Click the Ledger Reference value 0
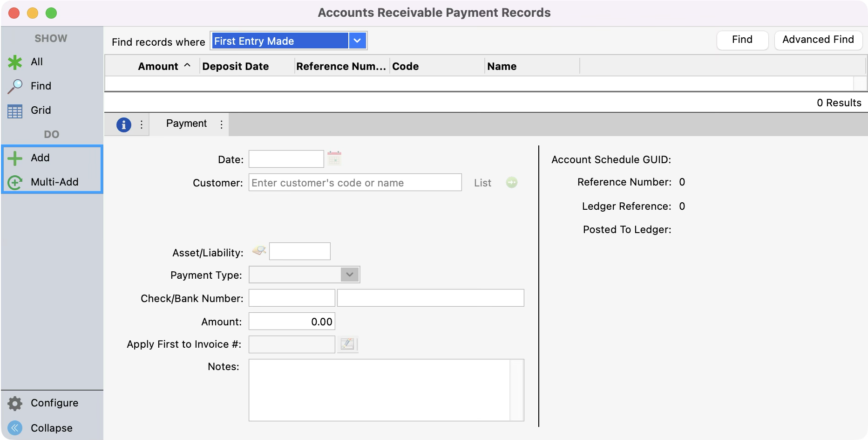868x440 pixels. click(x=682, y=206)
